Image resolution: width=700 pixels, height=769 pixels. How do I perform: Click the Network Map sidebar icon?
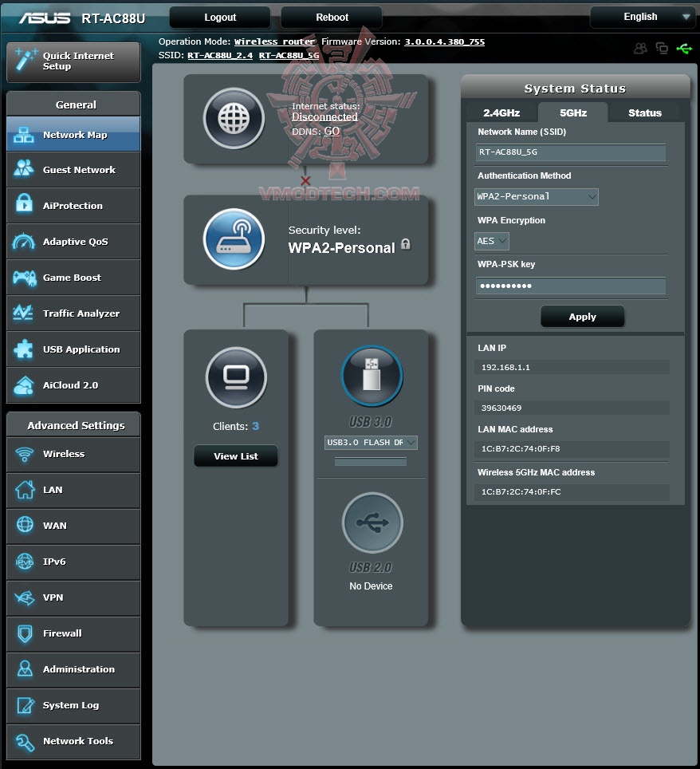click(x=24, y=134)
